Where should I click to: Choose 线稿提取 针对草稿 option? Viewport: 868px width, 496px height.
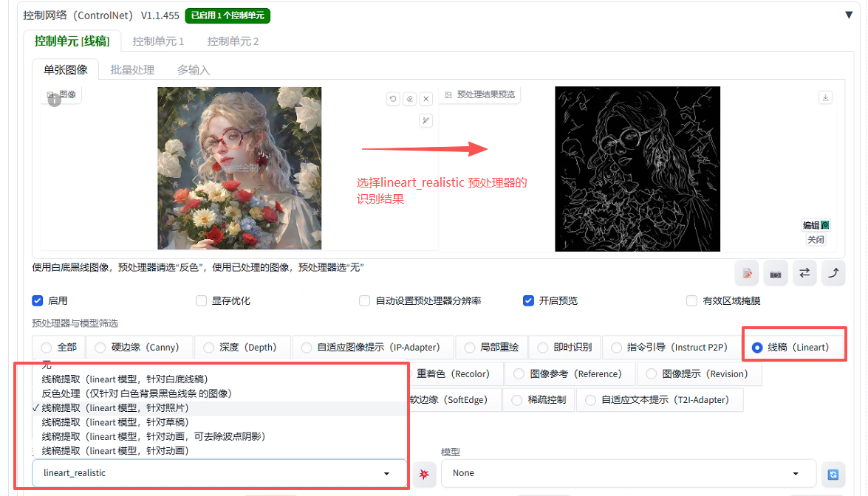[219, 422]
